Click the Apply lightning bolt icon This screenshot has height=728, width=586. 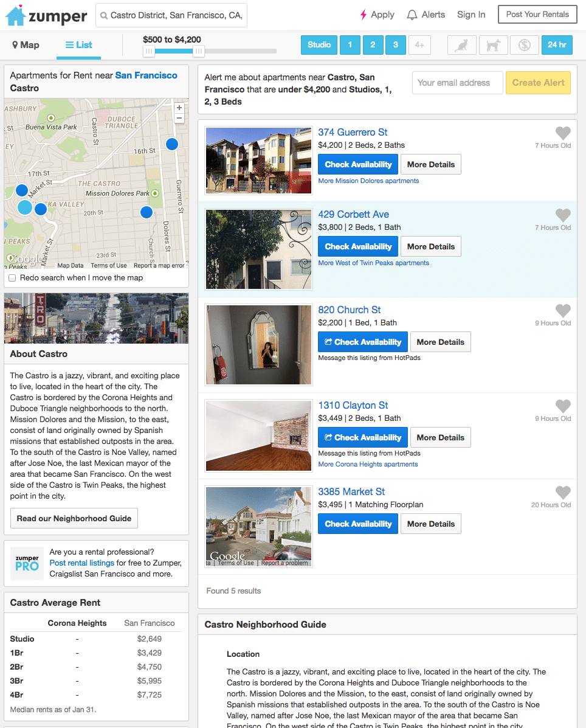[364, 15]
